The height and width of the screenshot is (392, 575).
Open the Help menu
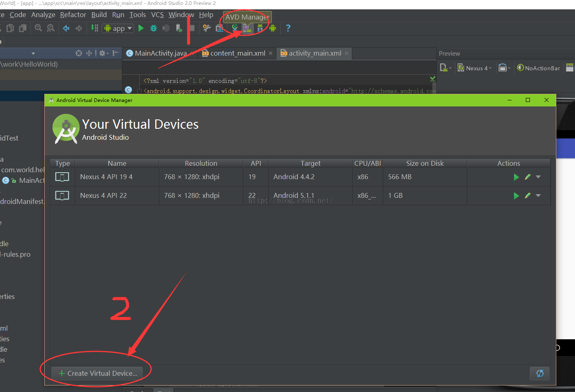pos(206,15)
